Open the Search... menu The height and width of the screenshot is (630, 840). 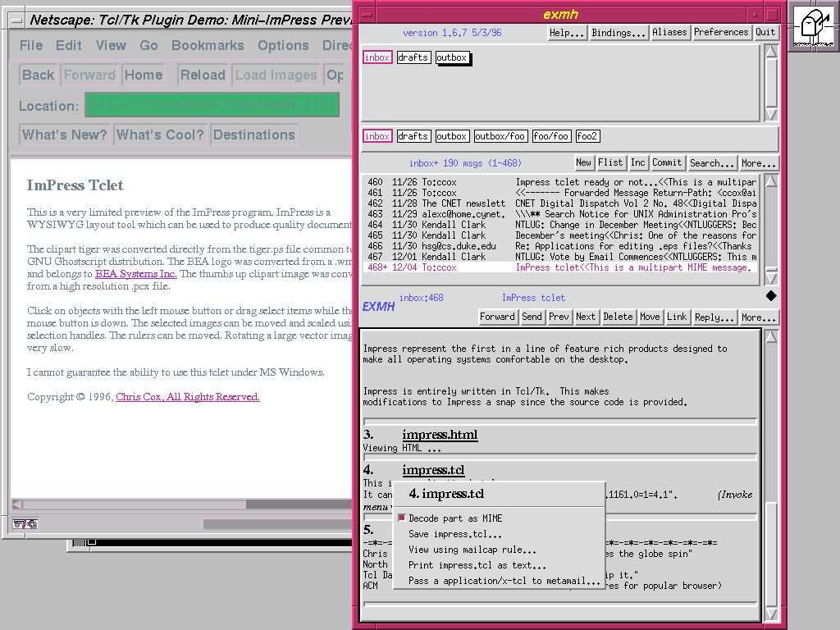pos(711,163)
